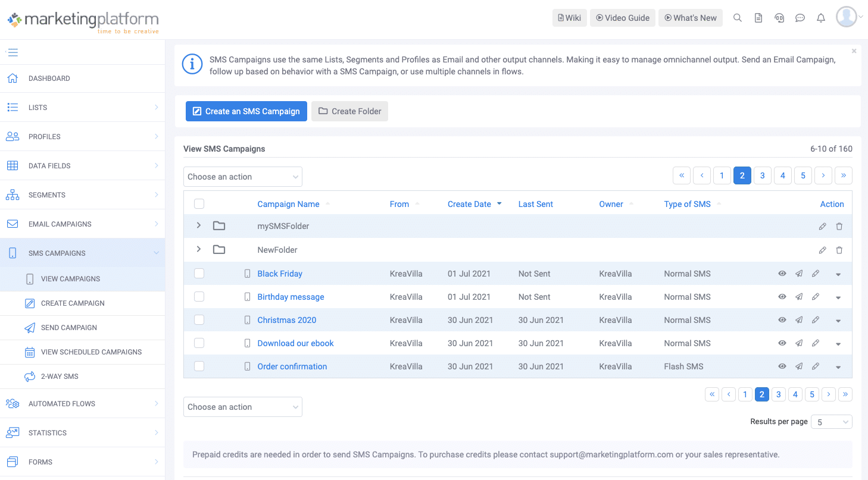Open 2-Way SMS submenu item
The width and height of the screenshot is (868, 480).
point(82,377)
